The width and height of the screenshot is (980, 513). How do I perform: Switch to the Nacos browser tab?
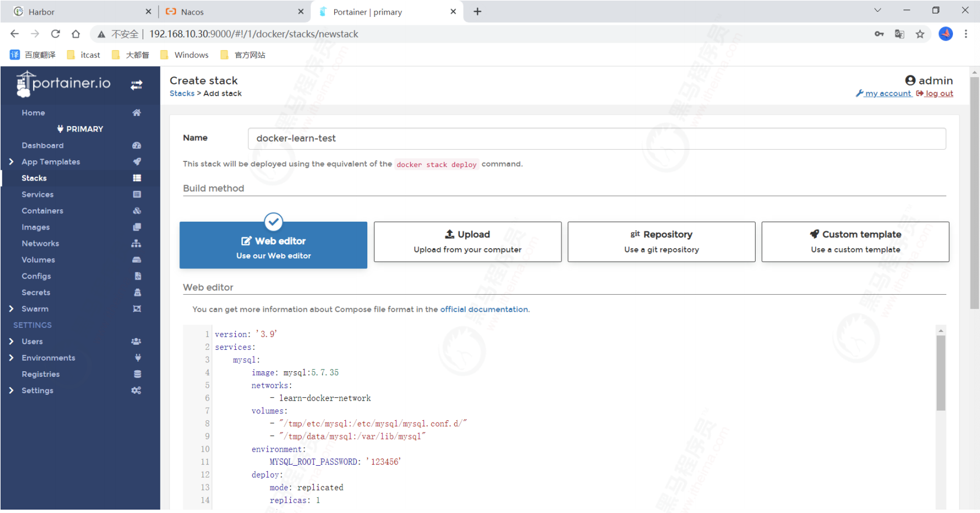tap(233, 12)
